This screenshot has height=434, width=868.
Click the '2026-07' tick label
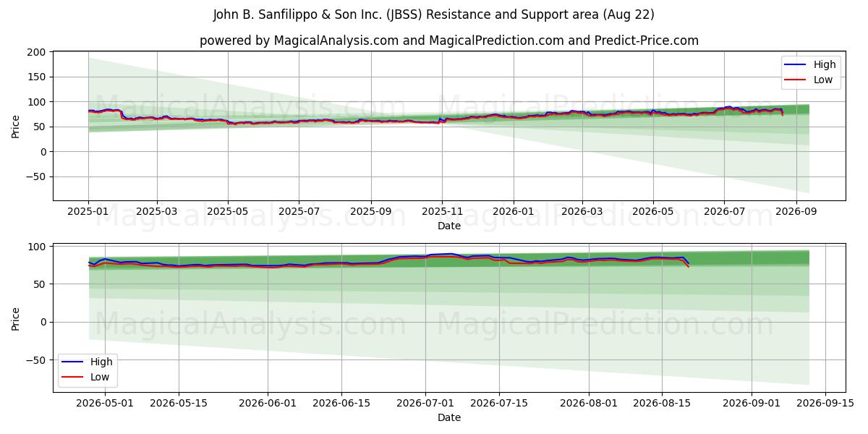(724, 212)
